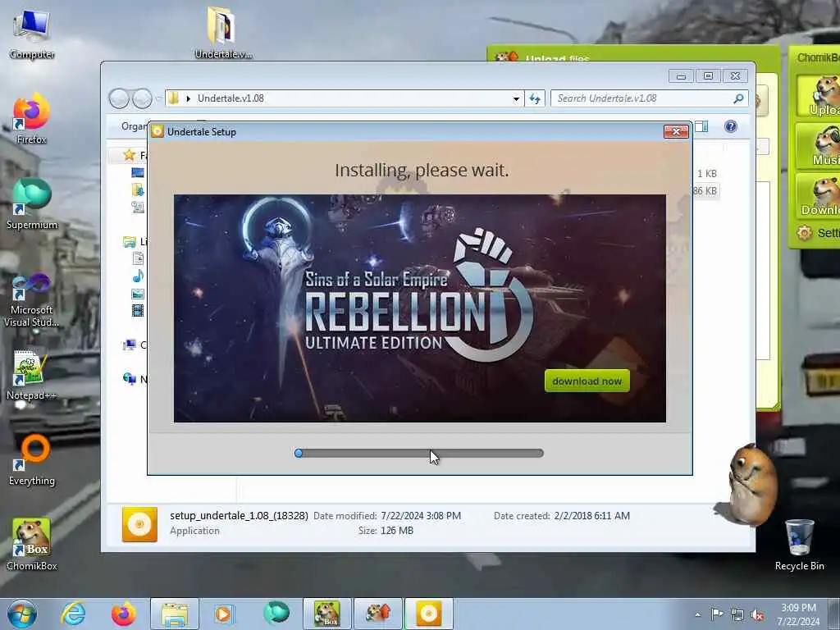Open Firefox from the taskbar
840x630 pixels.
pos(123,614)
